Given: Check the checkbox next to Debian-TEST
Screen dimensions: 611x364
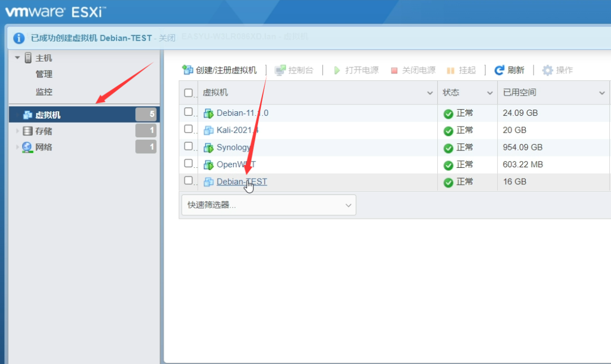Looking at the screenshot, I should point(188,181).
